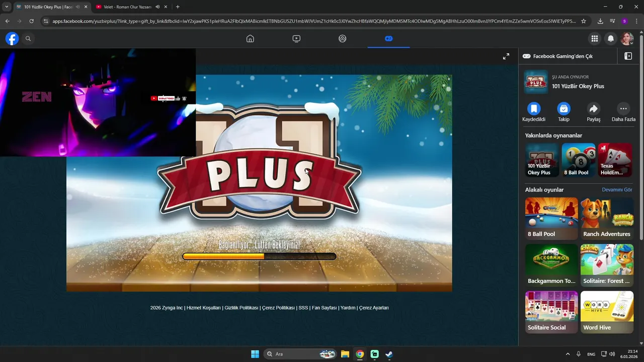Viewport: 644px width, 362px height.
Task: Open File Explorer from the taskbar
Action: (x=345, y=354)
